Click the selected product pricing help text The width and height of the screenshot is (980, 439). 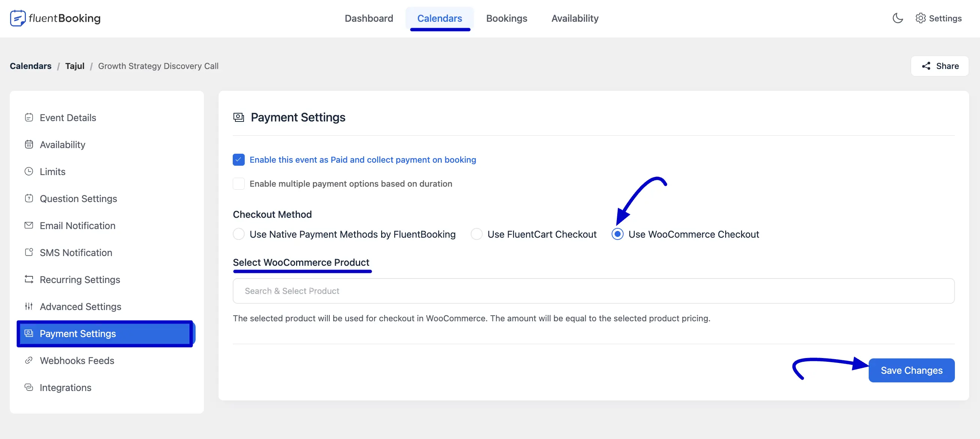(x=471, y=318)
